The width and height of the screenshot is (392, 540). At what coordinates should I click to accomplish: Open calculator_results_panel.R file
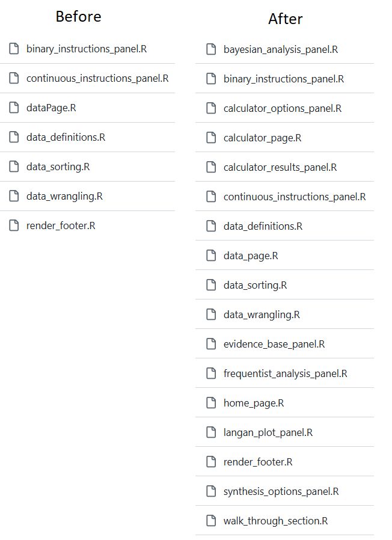point(280,167)
